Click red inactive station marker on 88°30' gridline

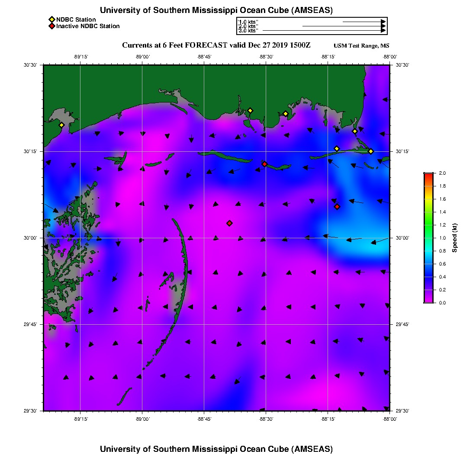264,164
